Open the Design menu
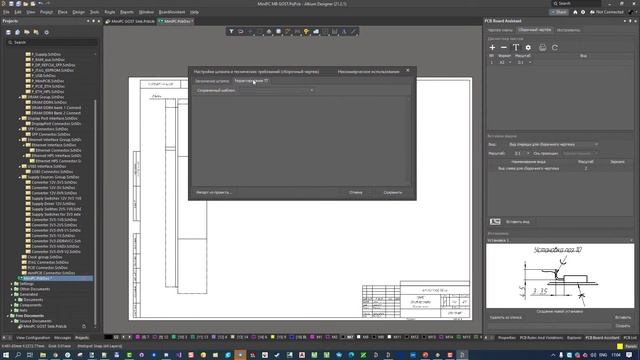 [78, 12]
